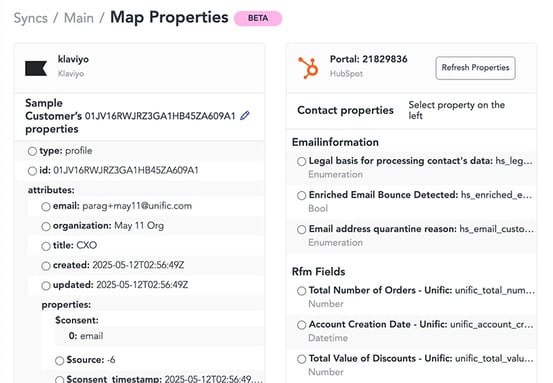Choose Total Number of Orders - Unific

coord(302,291)
